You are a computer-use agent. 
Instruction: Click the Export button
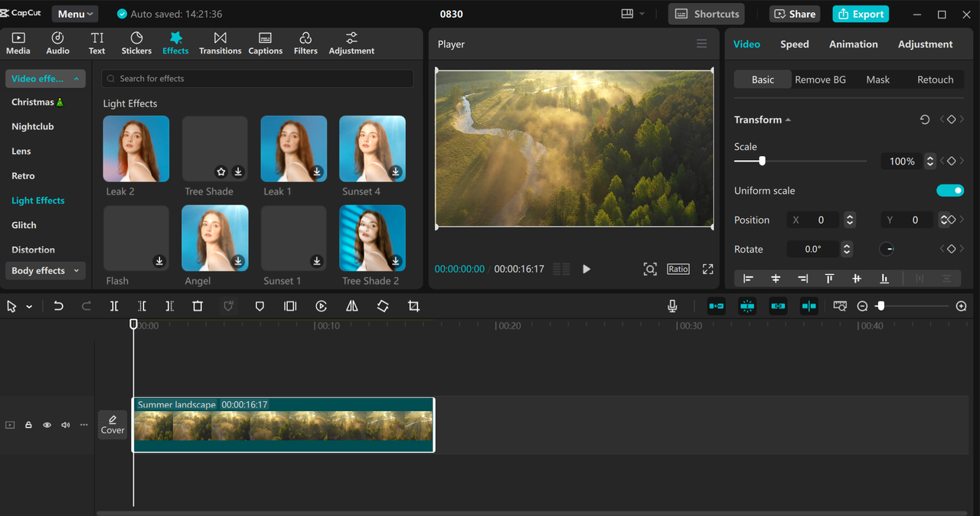(x=861, y=14)
